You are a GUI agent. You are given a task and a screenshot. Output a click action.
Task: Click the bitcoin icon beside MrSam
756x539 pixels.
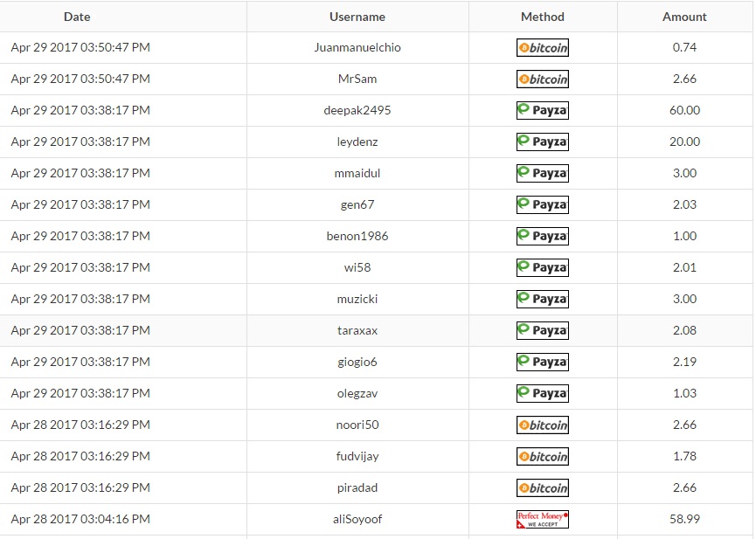pos(543,79)
